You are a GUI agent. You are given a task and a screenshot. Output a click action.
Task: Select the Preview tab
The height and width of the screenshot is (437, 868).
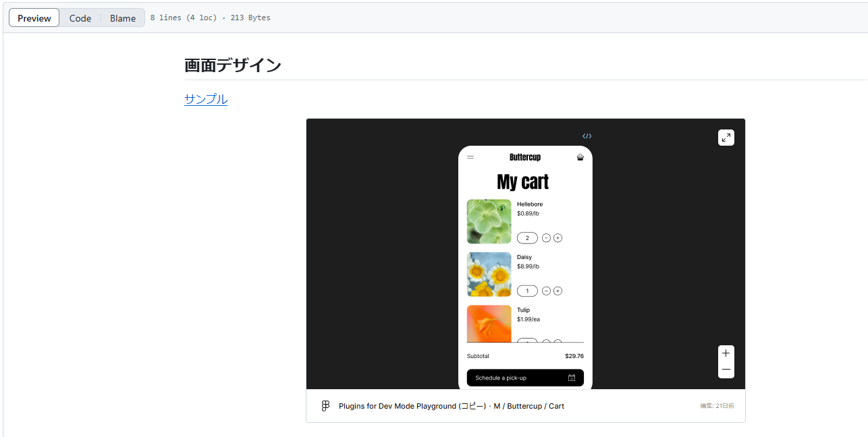[x=33, y=18]
